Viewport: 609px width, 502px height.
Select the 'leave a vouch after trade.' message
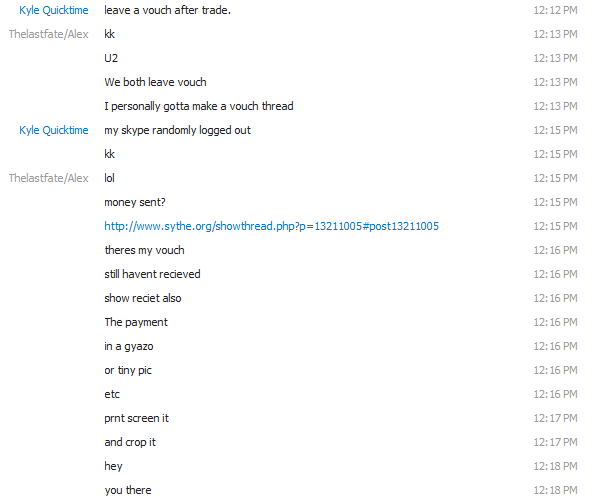pyautogui.click(x=167, y=10)
